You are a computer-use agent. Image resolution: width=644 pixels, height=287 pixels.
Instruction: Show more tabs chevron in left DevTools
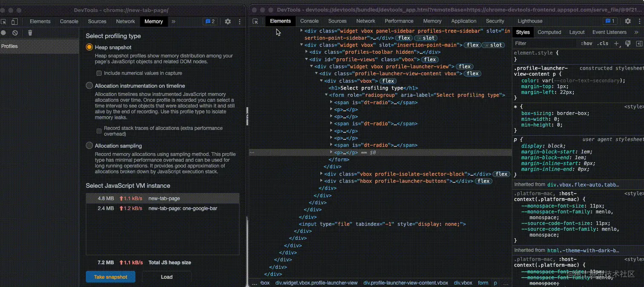pyautogui.click(x=173, y=21)
